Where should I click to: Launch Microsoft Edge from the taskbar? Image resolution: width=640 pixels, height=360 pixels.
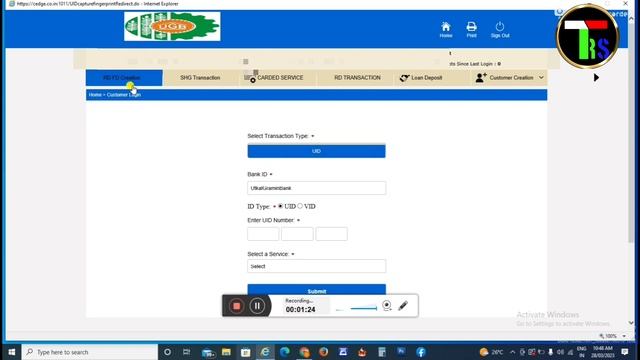point(284,352)
